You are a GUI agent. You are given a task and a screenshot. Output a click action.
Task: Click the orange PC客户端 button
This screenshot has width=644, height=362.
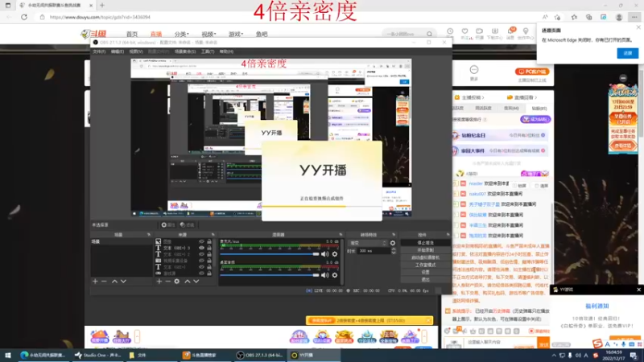[532, 72]
